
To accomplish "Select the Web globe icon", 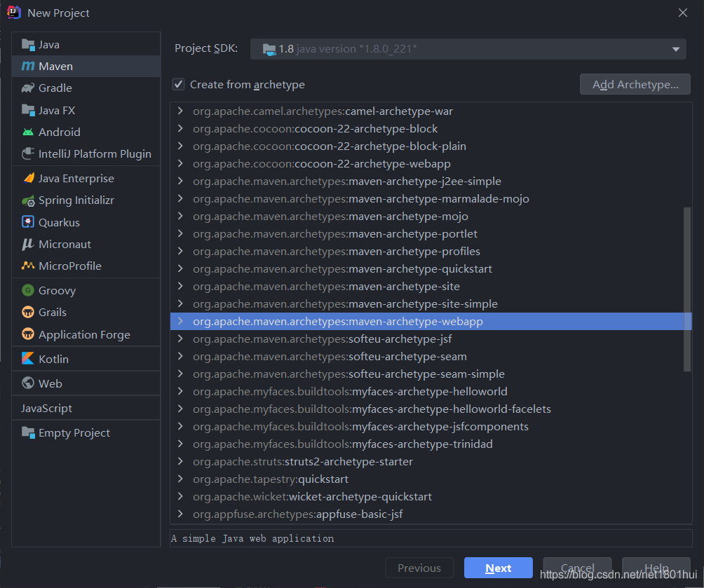I will [x=28, y=383].
